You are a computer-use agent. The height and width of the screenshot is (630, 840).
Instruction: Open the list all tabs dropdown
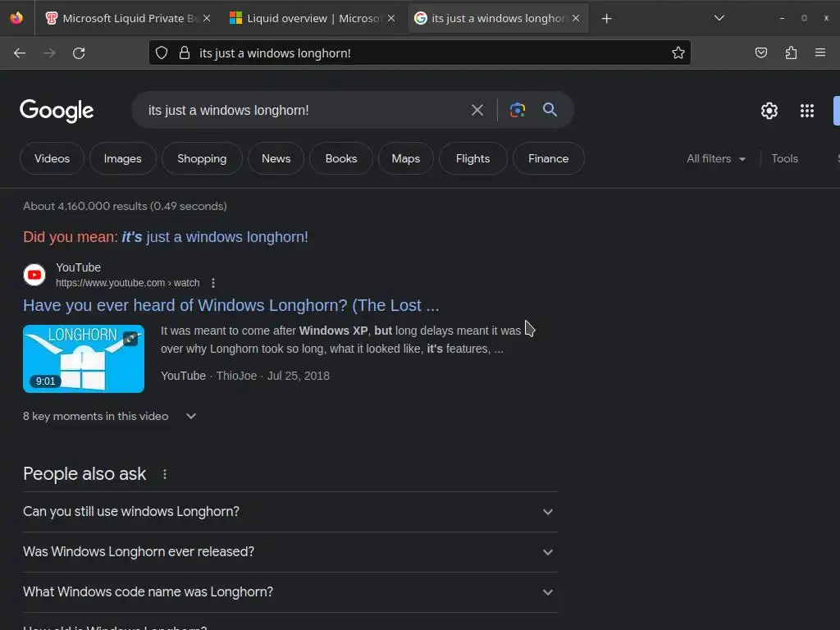[x=719, y=18]
